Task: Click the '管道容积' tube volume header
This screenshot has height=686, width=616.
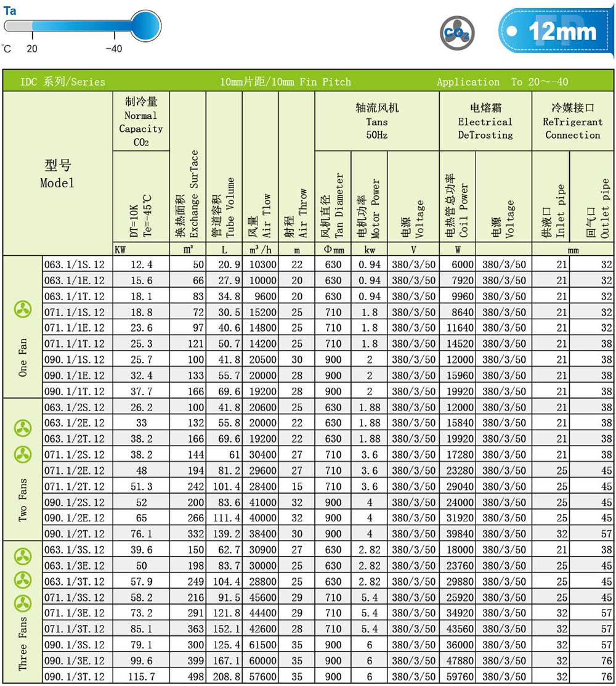Action: point(224,207)
